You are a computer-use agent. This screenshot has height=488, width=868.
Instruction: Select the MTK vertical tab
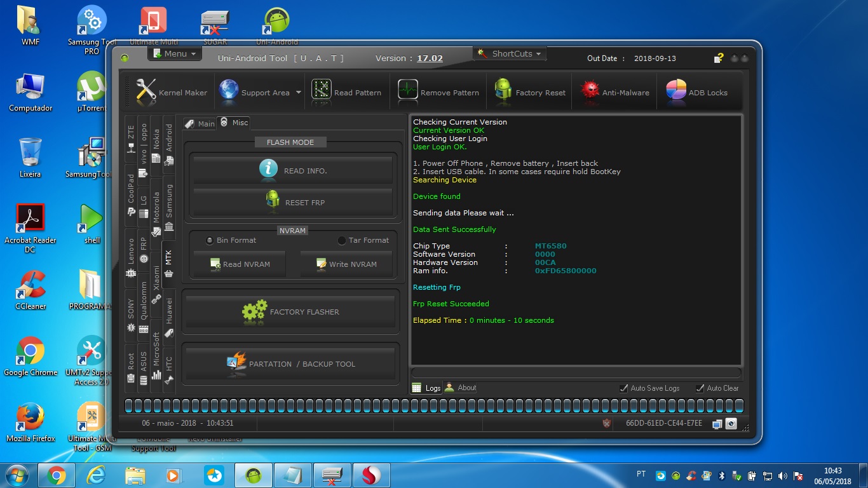[169, 263]
